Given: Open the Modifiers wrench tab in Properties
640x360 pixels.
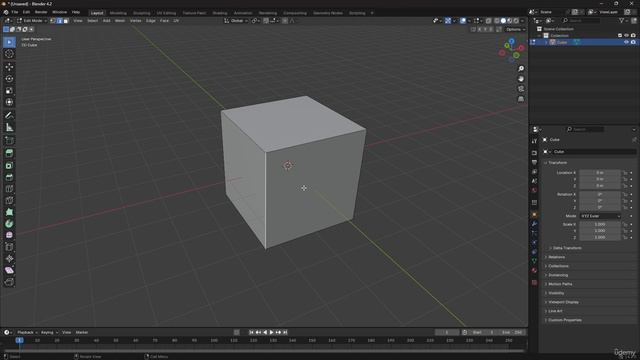Looking at the screenshot, I should pyautogui.click(x=534, y=224).
